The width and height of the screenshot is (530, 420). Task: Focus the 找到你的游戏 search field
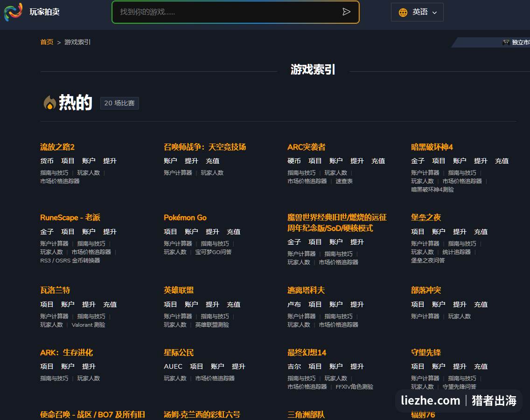tap(235, 12)
